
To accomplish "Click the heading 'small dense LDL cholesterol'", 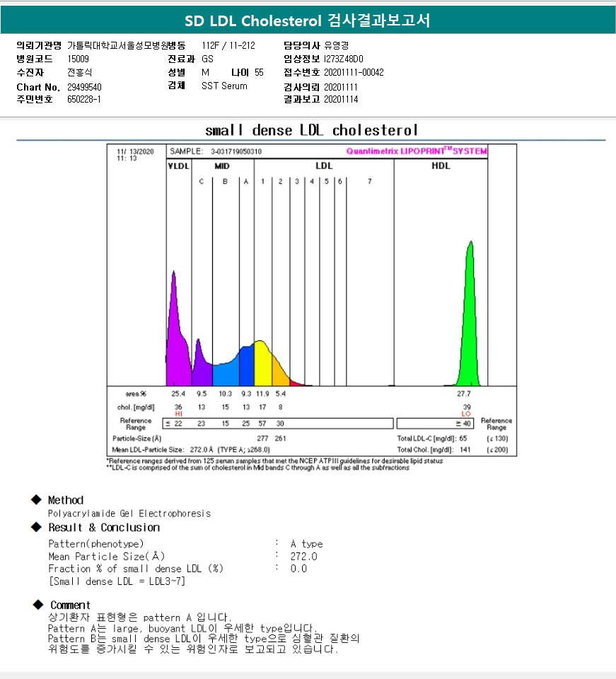I will click(x=311, y=130).
